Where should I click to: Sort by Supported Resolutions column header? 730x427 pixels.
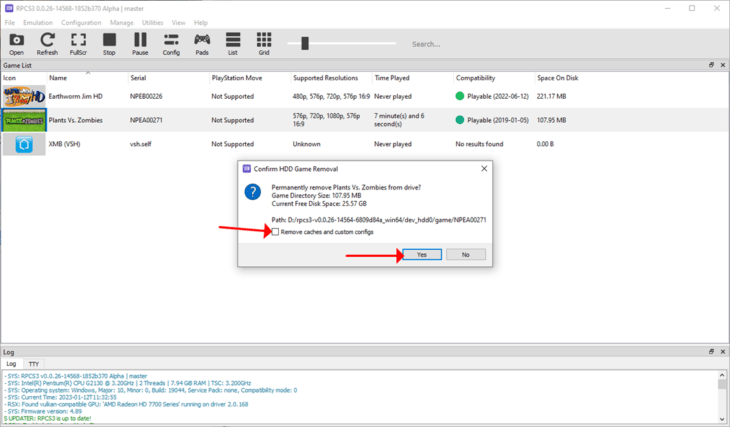coord(325,78)
